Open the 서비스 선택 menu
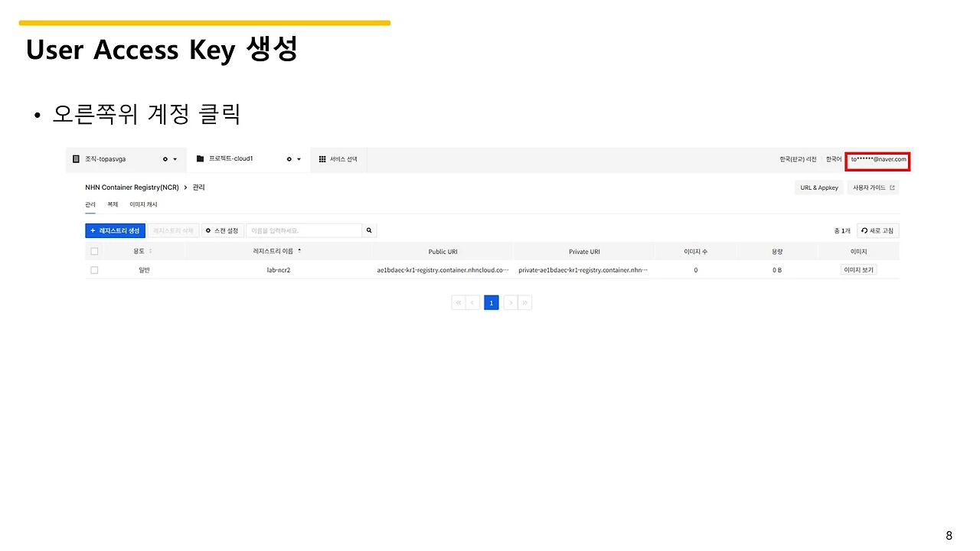Screen dimensions: 980x551 coord(338,159)
